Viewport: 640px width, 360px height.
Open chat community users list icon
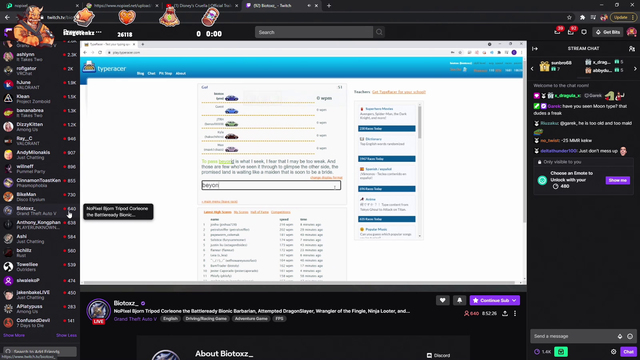pos(631,49)
